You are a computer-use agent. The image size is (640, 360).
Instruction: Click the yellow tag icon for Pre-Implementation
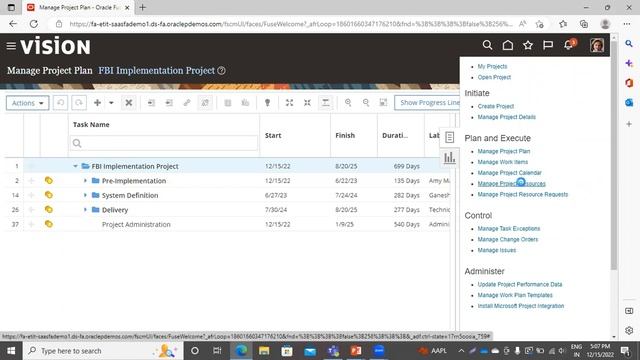pos(49,180)
